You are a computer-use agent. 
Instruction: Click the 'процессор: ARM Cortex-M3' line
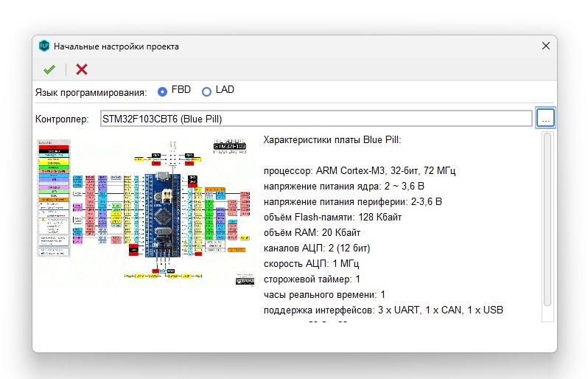coord(360,171)
